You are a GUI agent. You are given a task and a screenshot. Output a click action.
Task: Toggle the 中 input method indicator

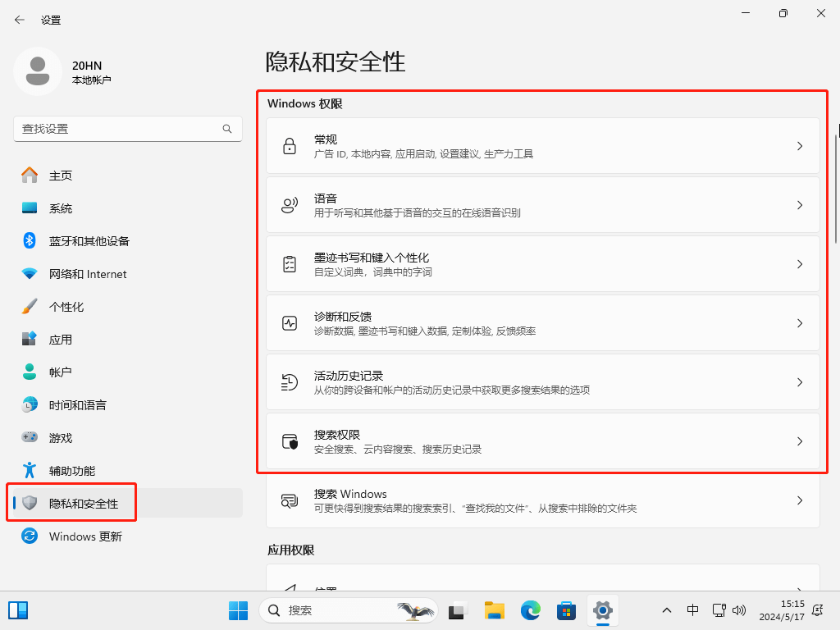692,610
